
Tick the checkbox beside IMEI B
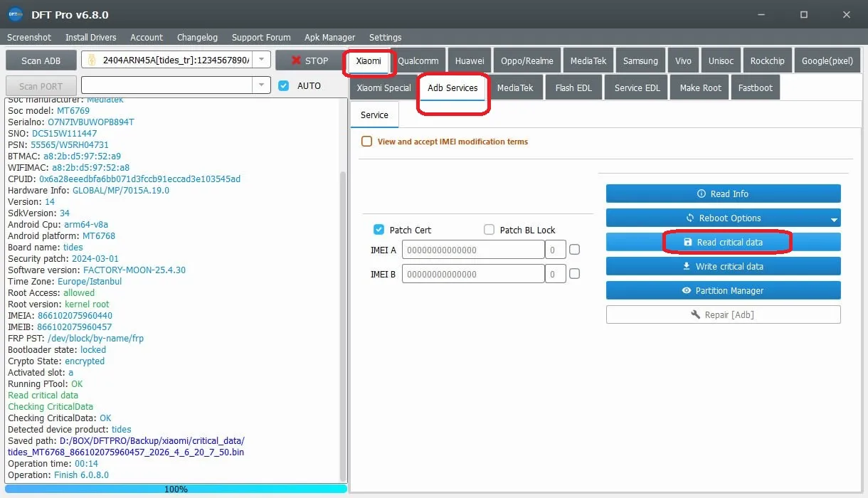click(x=575, y=274)
